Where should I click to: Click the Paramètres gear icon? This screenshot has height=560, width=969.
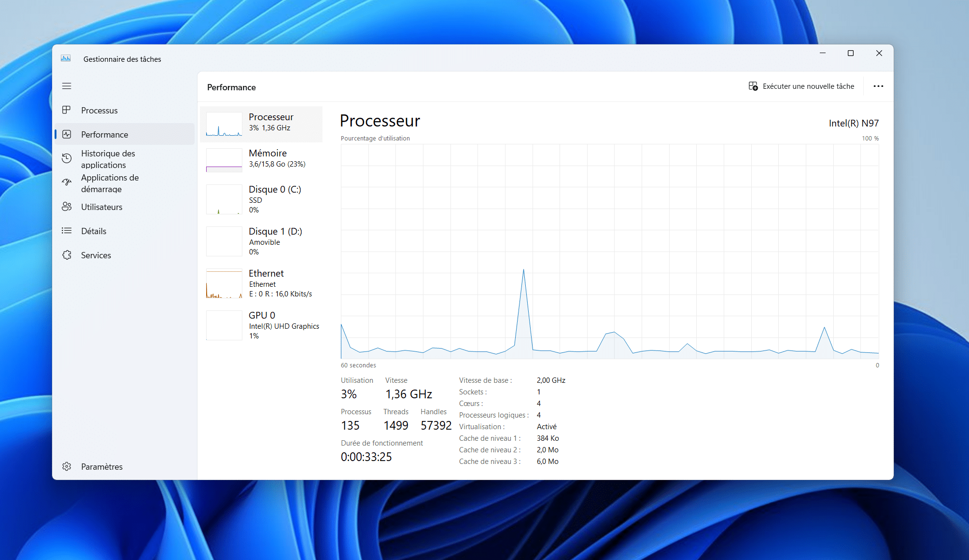click(x=67, y=466)
